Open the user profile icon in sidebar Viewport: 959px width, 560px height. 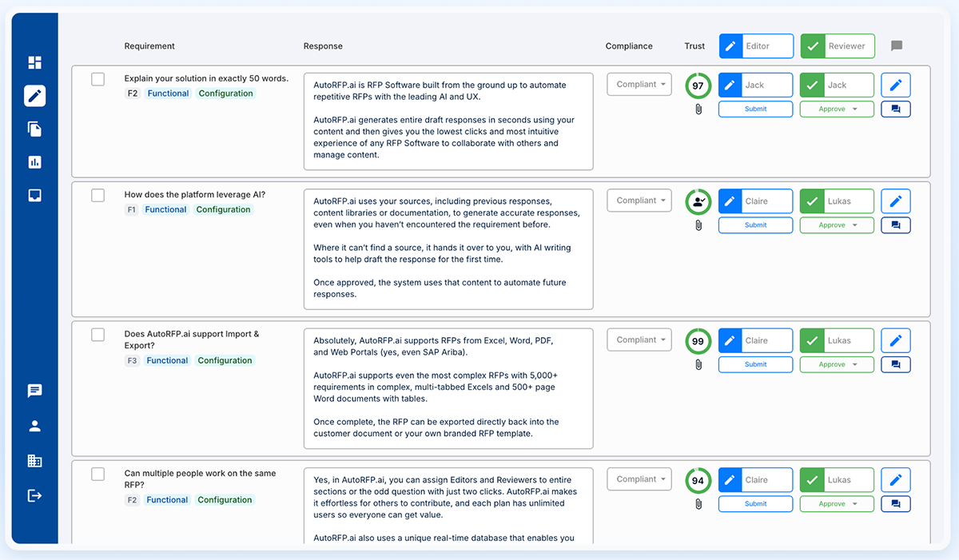point(34,426)
